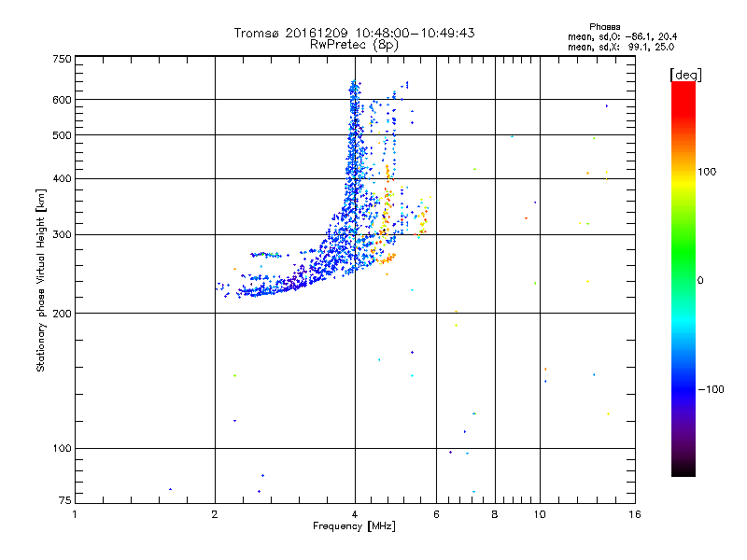Click the x-axis tick label '6'
The height and width of the screenshot is (560, 747).
(x=436, y=514)
